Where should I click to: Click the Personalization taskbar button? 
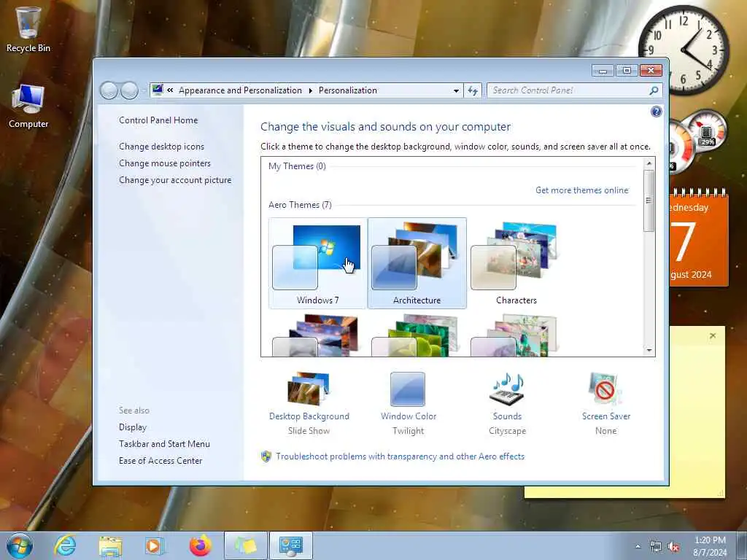(291, 545)
